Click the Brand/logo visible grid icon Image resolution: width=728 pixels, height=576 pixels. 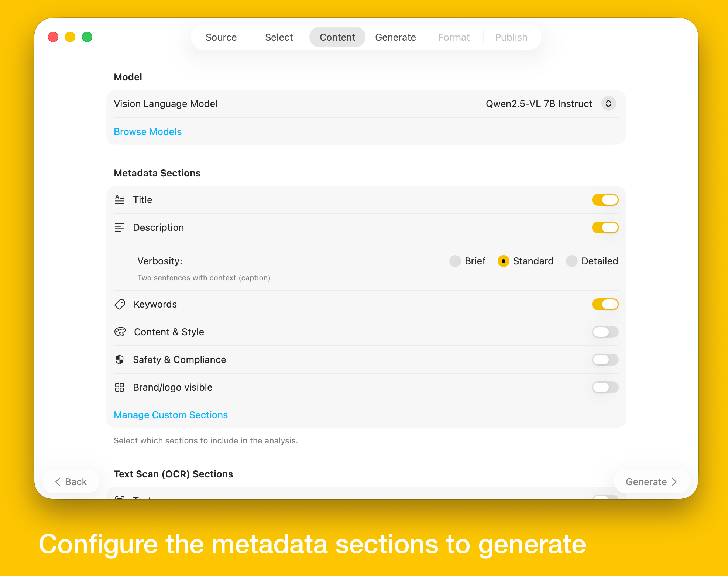[120, 387]
